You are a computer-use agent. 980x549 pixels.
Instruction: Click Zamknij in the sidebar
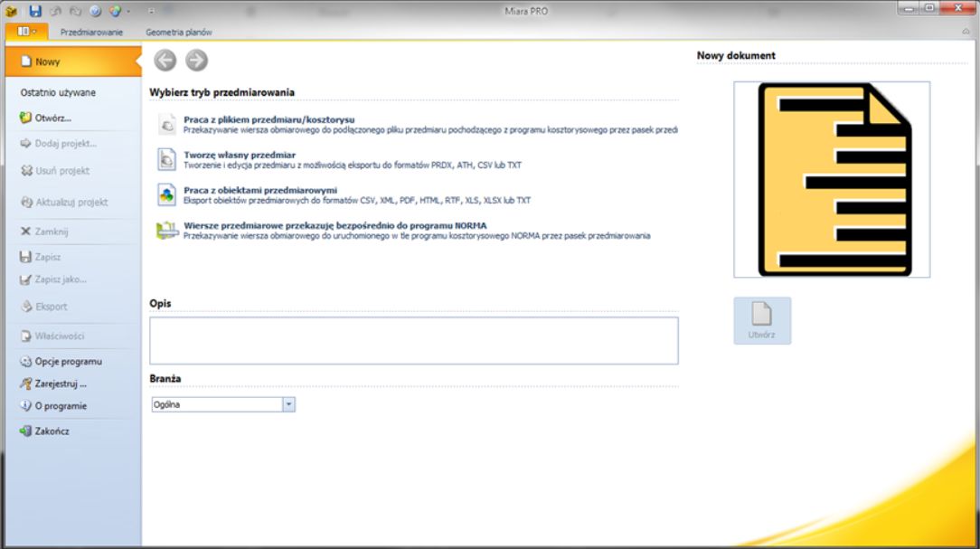tap(44, 232)
